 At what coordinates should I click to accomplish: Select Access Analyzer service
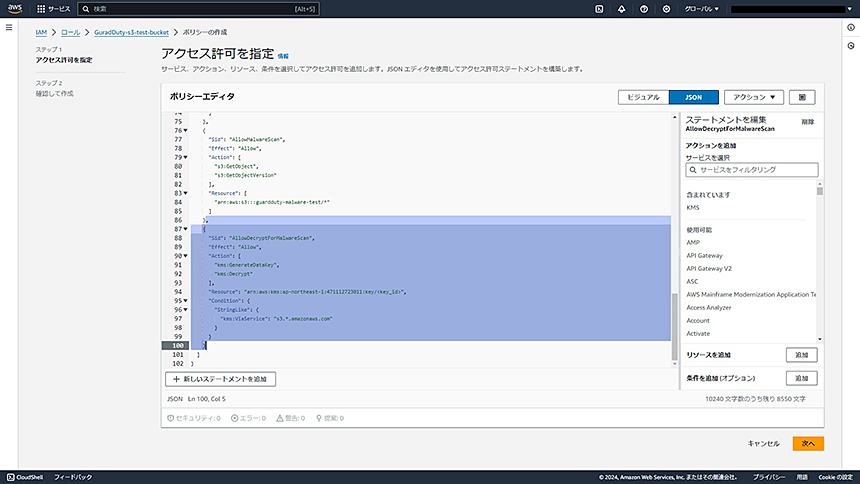709,308
